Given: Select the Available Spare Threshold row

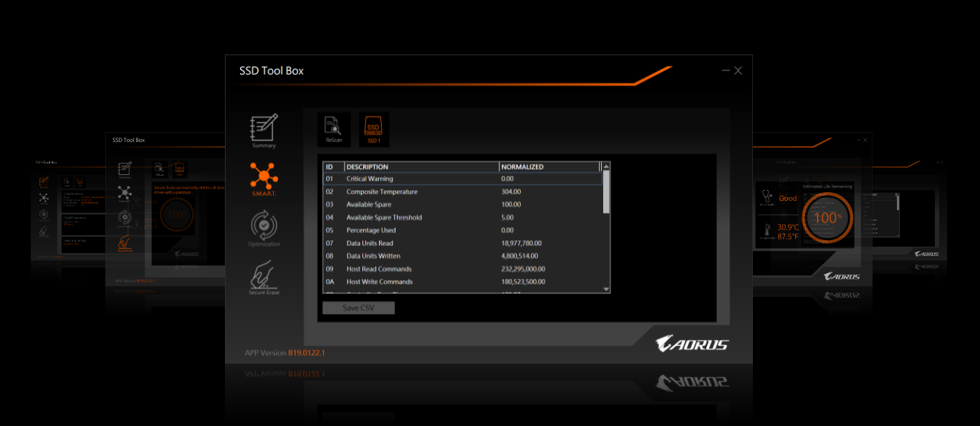Looking at the screenshot, I should pos(463,217).
